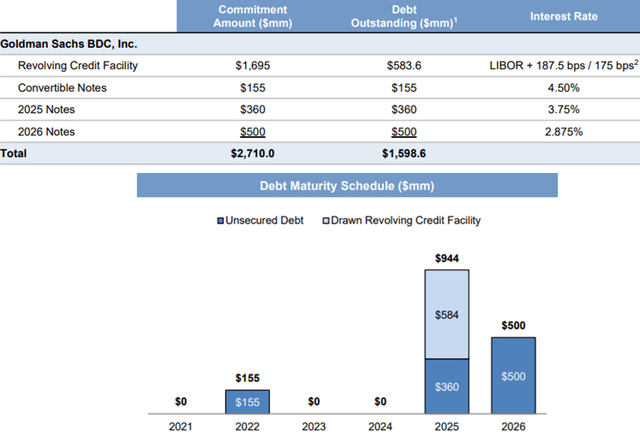The width and height of the screenshot is (640, 435).
Task: Select the Interest Rate column header
Action: click(x=564, y=16)
